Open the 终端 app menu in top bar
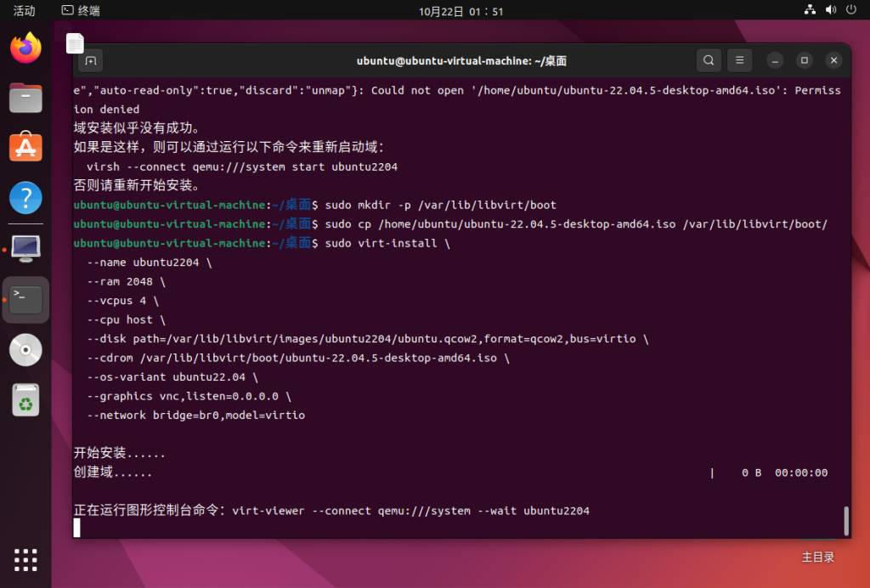The width and height of the screenshot is (870, 588). click(81, 11)
